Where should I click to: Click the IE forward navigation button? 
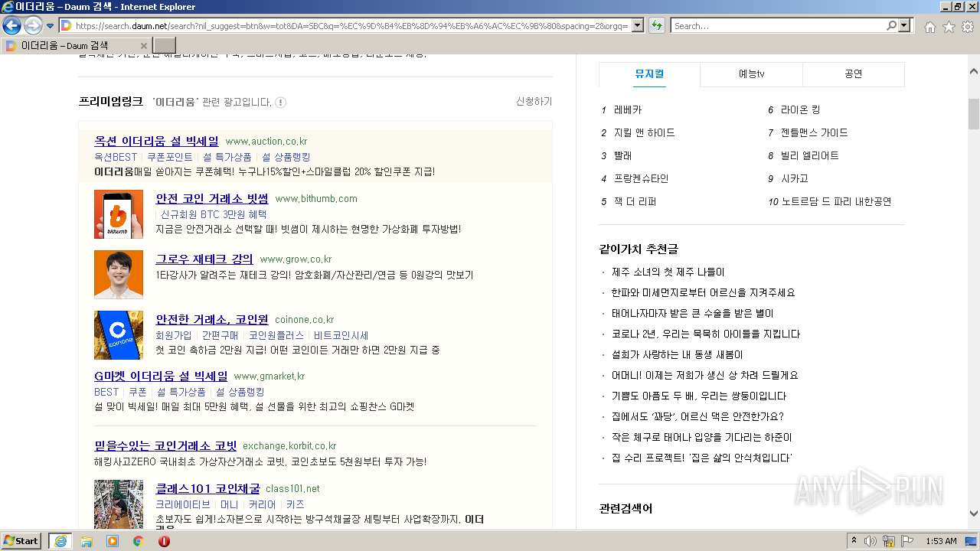[33, 25]
